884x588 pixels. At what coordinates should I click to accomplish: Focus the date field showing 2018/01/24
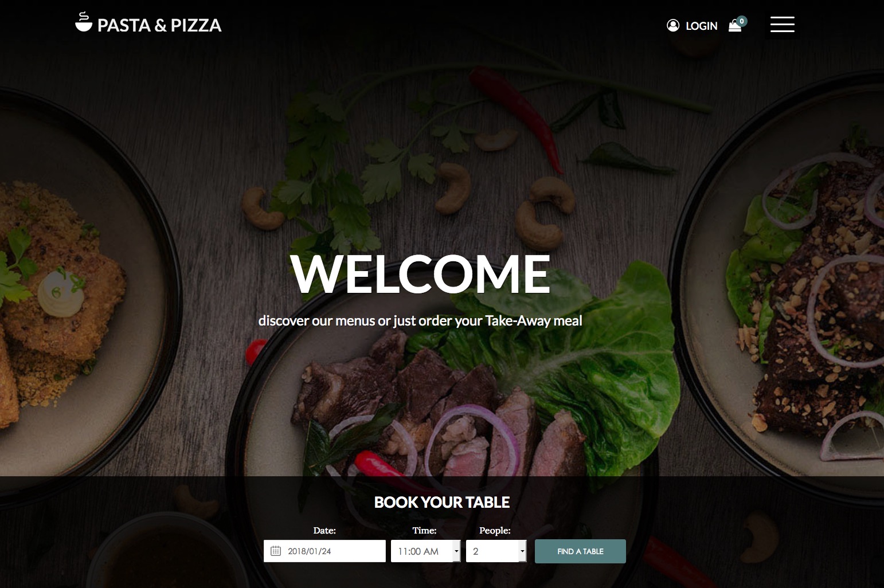[324, 551]
